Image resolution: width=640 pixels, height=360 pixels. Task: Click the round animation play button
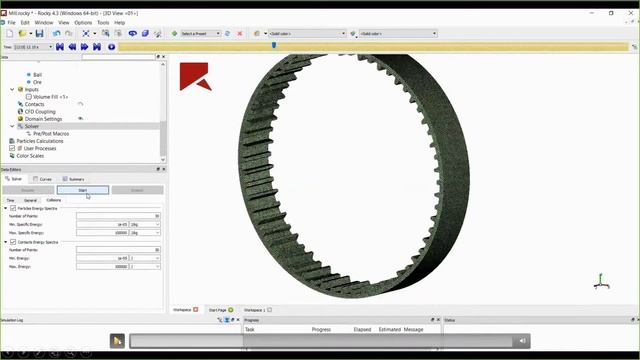(111, 47)
